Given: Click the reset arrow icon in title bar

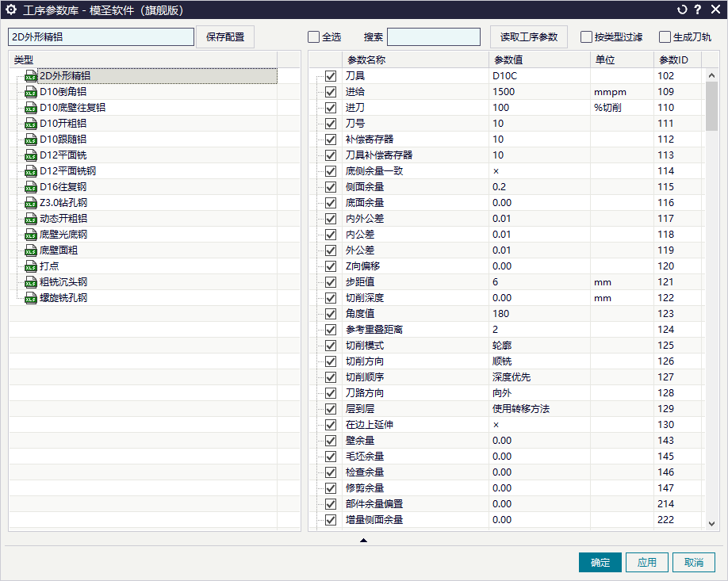Looking at the screenshot, I should [681, 10].
